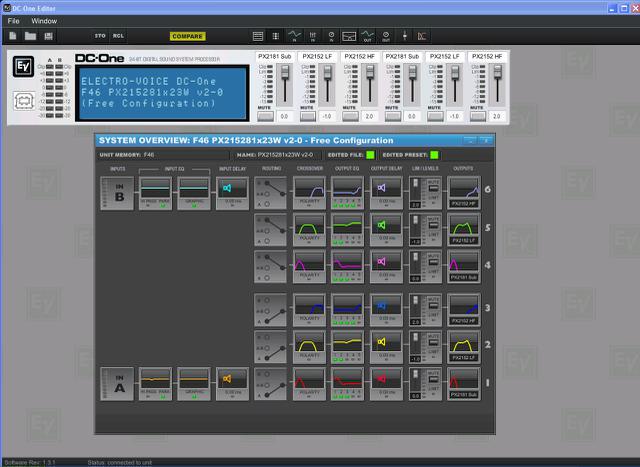Click the output 4 routing selector block
Image resolution: width=640 pixels, height=467 pixels.
[x=270, y=266]
